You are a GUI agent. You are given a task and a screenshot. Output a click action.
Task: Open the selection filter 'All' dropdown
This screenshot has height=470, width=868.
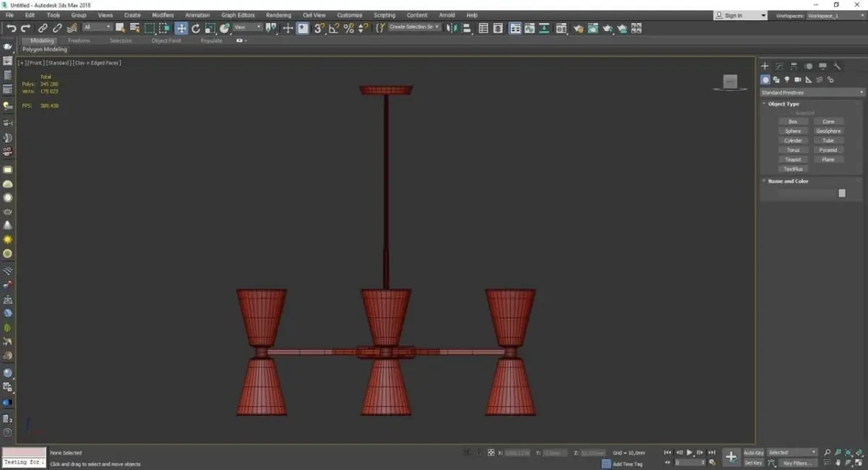point(97,27)
